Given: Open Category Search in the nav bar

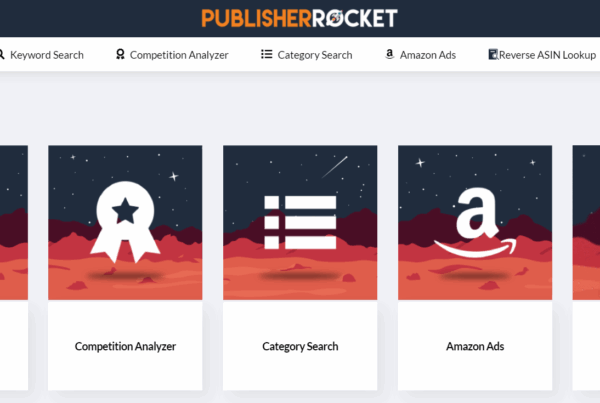Looking at the screenshot, I should click(x=315, y=55).
